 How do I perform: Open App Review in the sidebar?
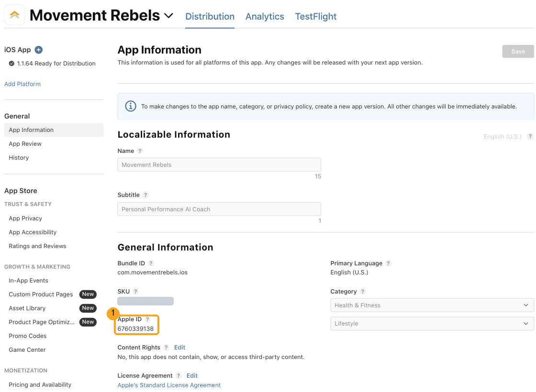point(25,144)
